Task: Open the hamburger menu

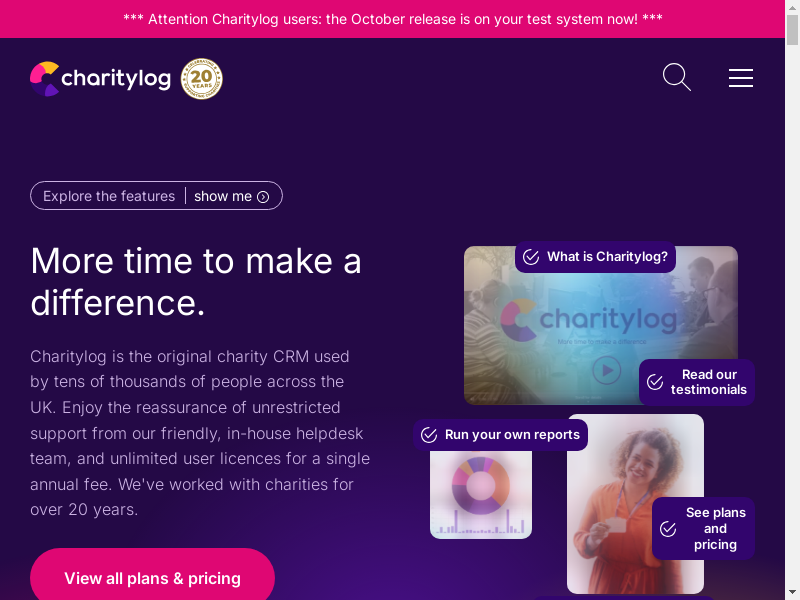Action: coord(741,78)
